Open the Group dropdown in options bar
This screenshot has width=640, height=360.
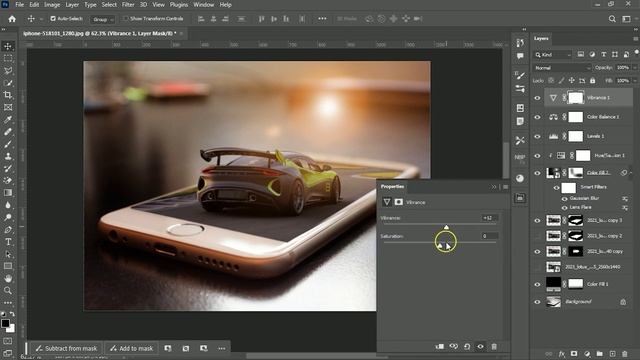[102, 19]
